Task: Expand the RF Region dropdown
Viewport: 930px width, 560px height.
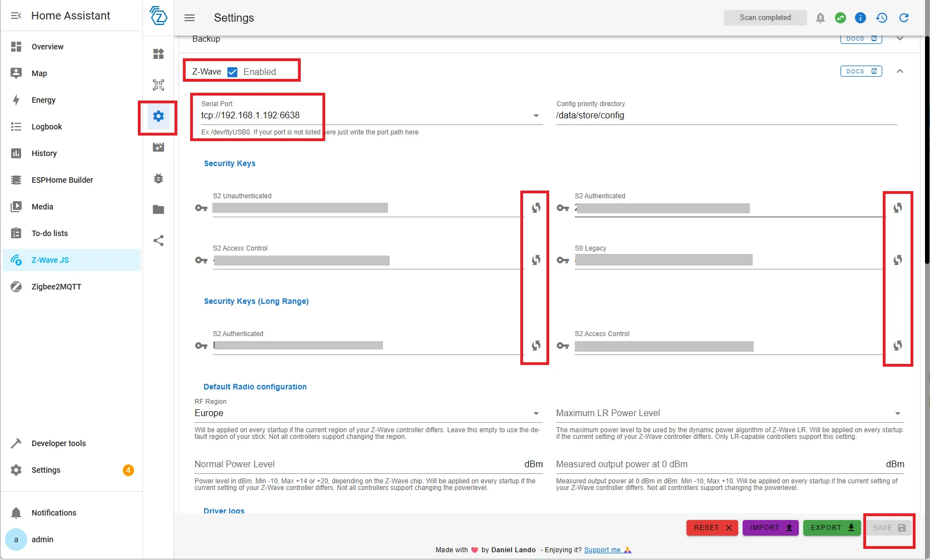Action: click(x=535, y=413)
